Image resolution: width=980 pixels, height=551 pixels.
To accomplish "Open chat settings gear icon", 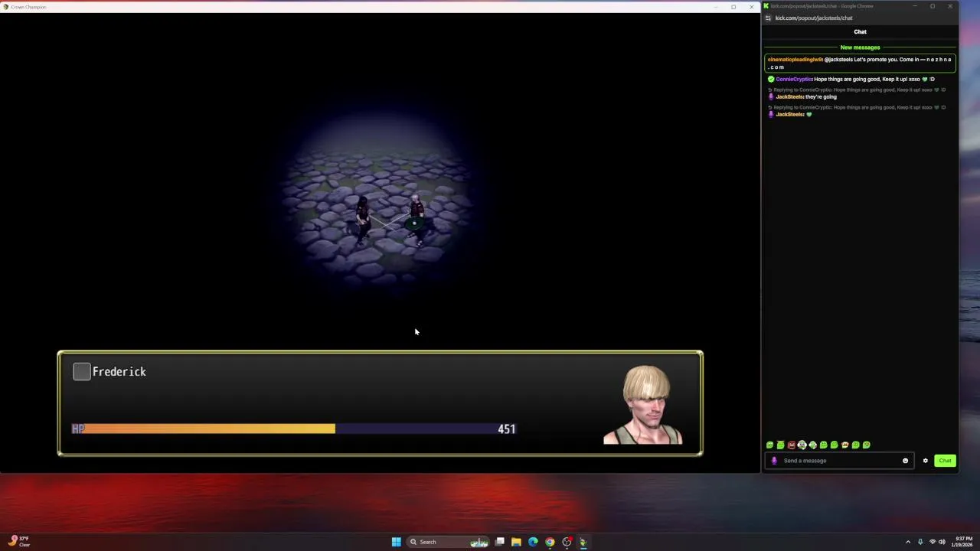I will tap(925, 461).
